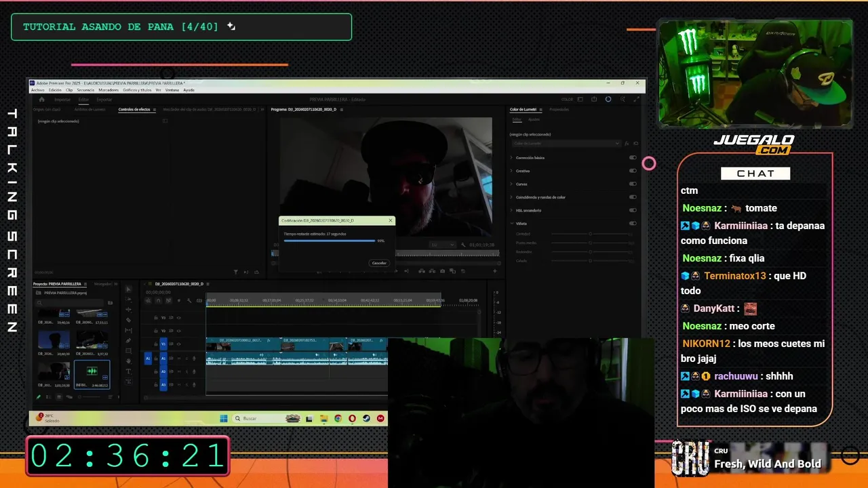Open Archivo menu

(37, 89)
